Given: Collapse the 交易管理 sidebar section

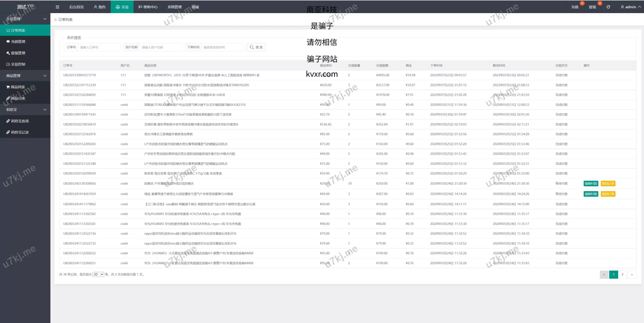Looking at the screenshot, I should [x=25, y=19].
